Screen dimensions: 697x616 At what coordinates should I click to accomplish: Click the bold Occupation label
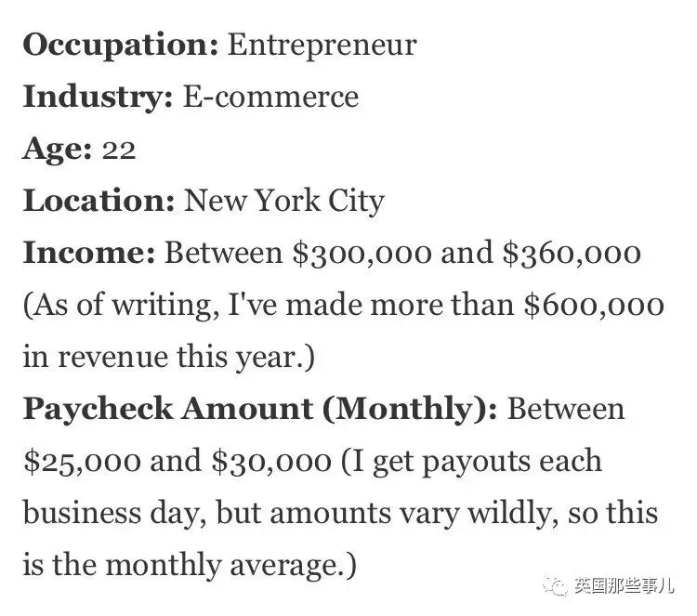tap(121, 46)
